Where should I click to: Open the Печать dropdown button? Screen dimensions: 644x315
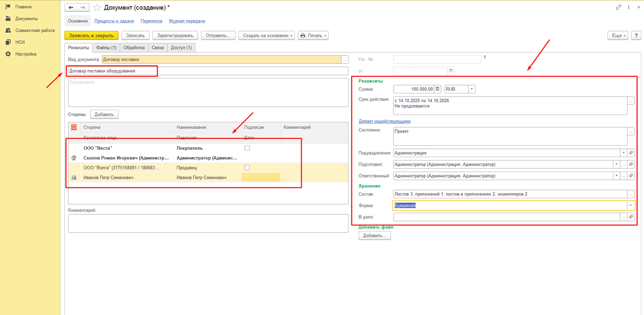313,35
